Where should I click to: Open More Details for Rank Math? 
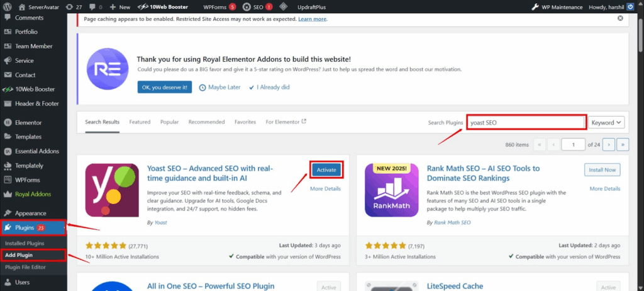(x=605, y=189)
